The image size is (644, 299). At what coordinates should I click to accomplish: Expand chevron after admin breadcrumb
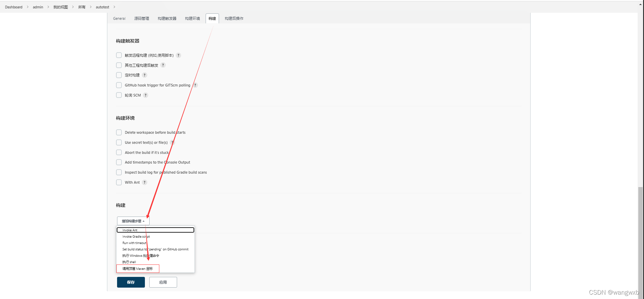(x=48, y=7)
